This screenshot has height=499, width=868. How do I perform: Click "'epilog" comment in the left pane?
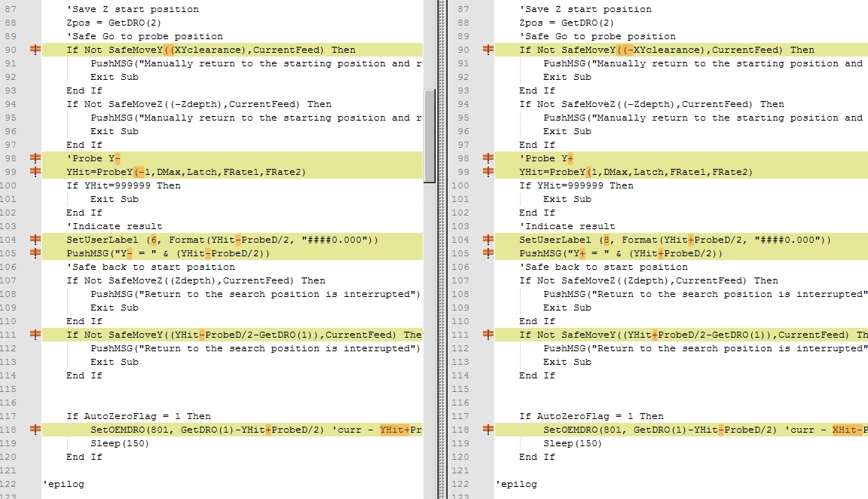[x=63, y=484]
